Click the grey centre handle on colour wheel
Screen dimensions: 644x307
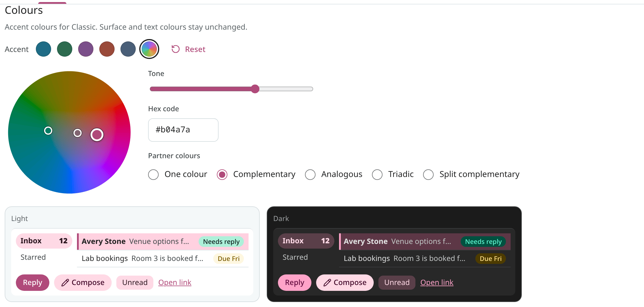tap(78, 133)
